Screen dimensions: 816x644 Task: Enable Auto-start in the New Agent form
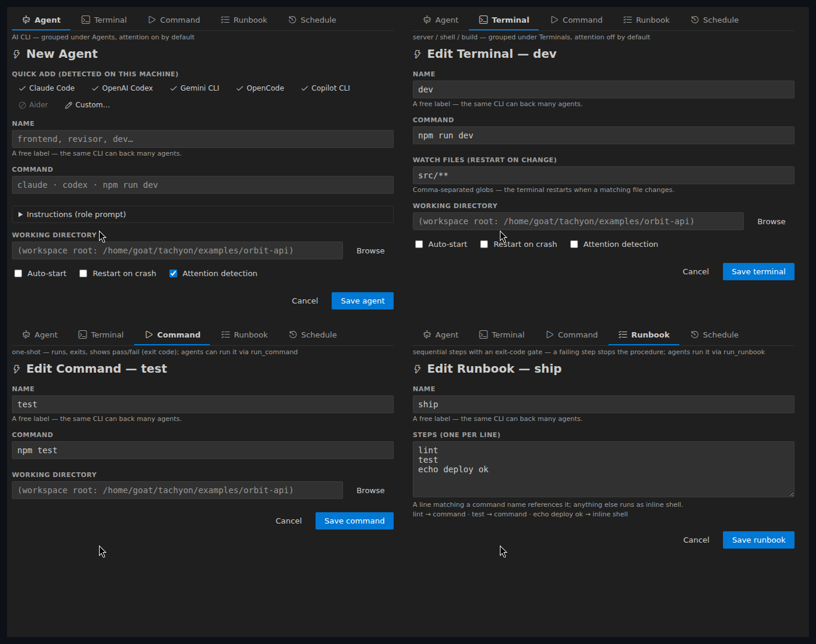coord(18,274)
